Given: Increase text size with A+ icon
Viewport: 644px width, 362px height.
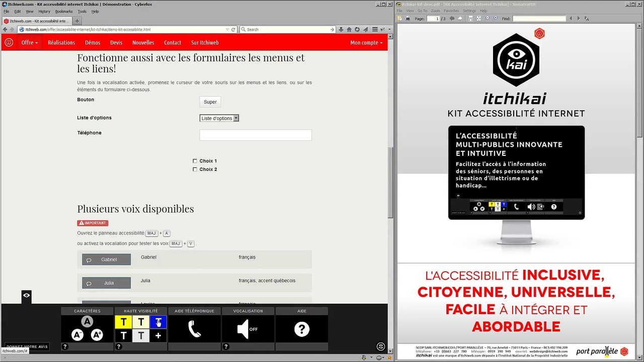Looking at the screenshot, I should pos(97,335).
